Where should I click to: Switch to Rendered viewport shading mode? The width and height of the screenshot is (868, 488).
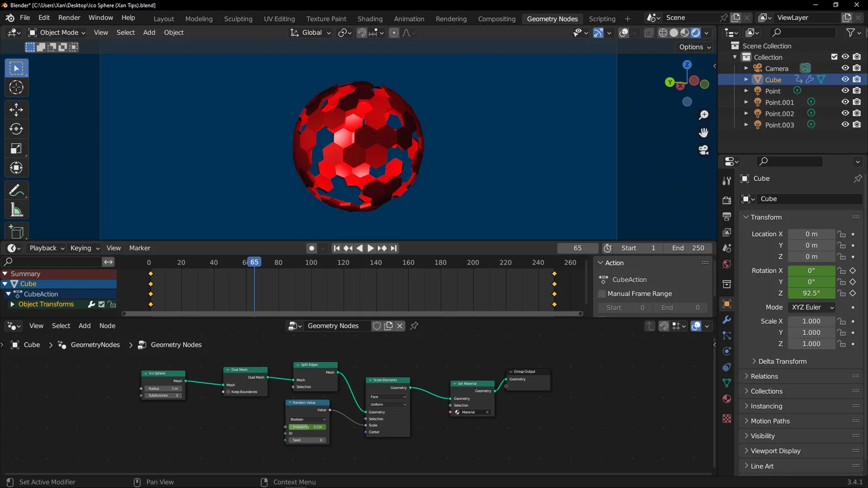695,33
